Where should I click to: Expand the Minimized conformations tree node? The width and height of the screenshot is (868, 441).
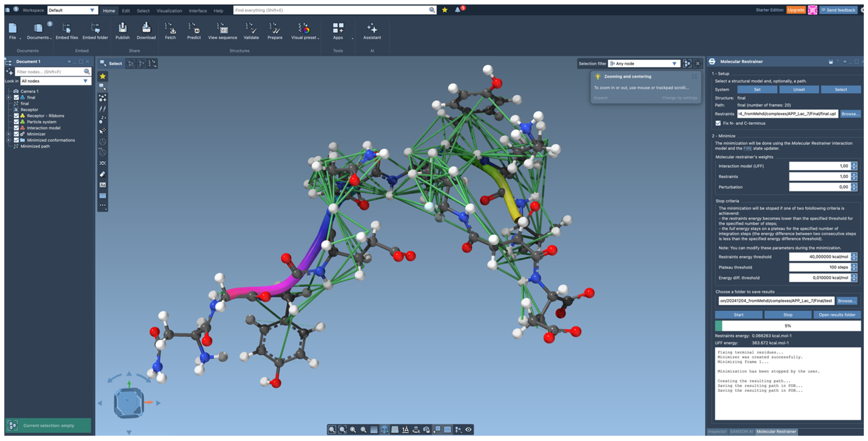pos(8,140)
